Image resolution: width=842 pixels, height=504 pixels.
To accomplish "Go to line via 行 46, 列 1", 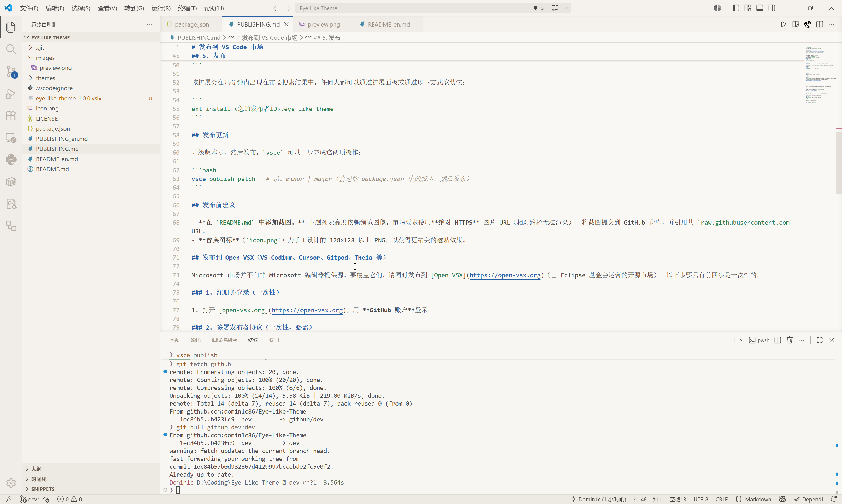I will click(x=648, y=499).
